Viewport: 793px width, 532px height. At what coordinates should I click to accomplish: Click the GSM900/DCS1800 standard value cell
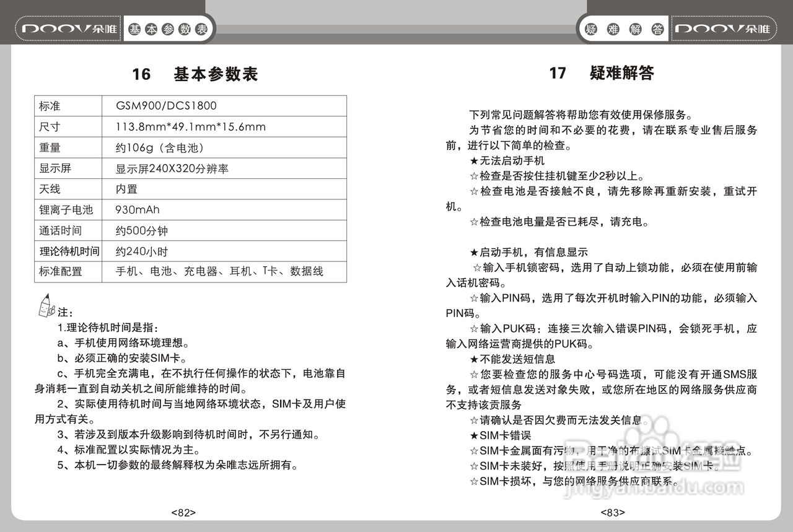tap(167, 105)
